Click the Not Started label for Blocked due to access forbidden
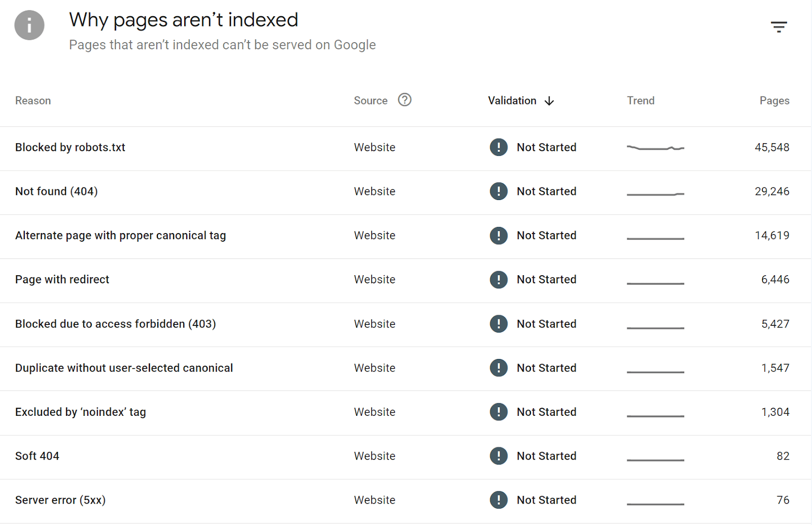Viewport: 812px width, 525px height. 546,323
